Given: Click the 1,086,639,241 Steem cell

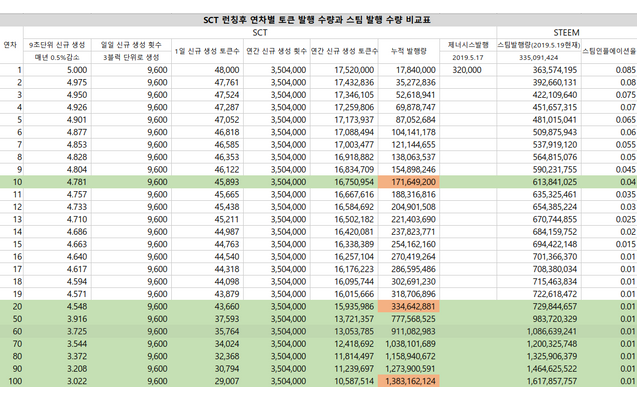Looking at the screenshot, I should (552, 331).
